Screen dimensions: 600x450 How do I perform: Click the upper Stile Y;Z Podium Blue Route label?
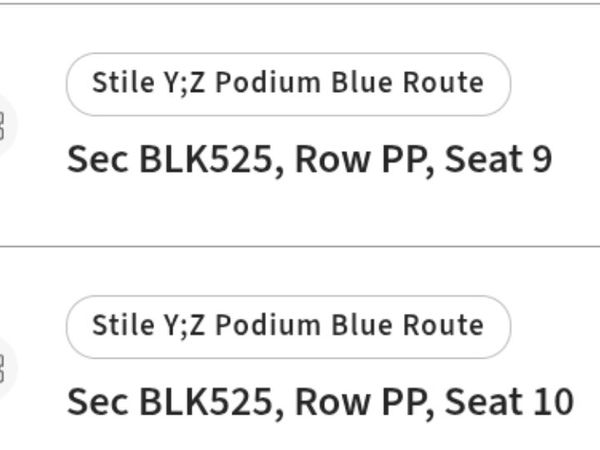pyautogui.click(x=288, y=84)
